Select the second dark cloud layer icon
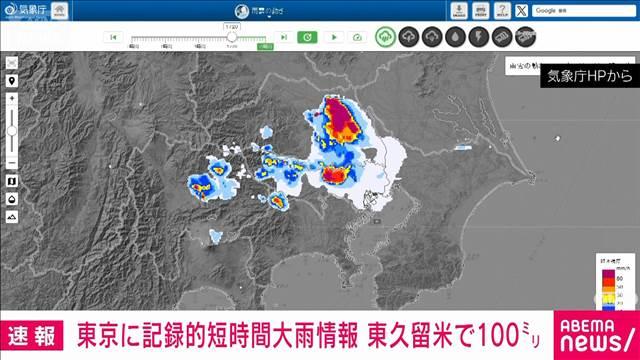 point(409,37)
